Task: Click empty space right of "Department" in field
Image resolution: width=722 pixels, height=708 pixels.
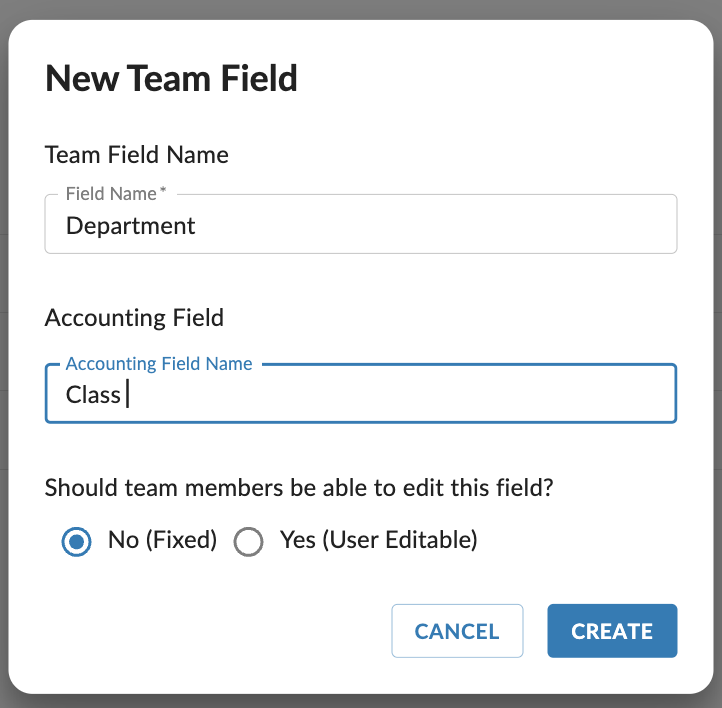Action: click(x=435, y=225)
